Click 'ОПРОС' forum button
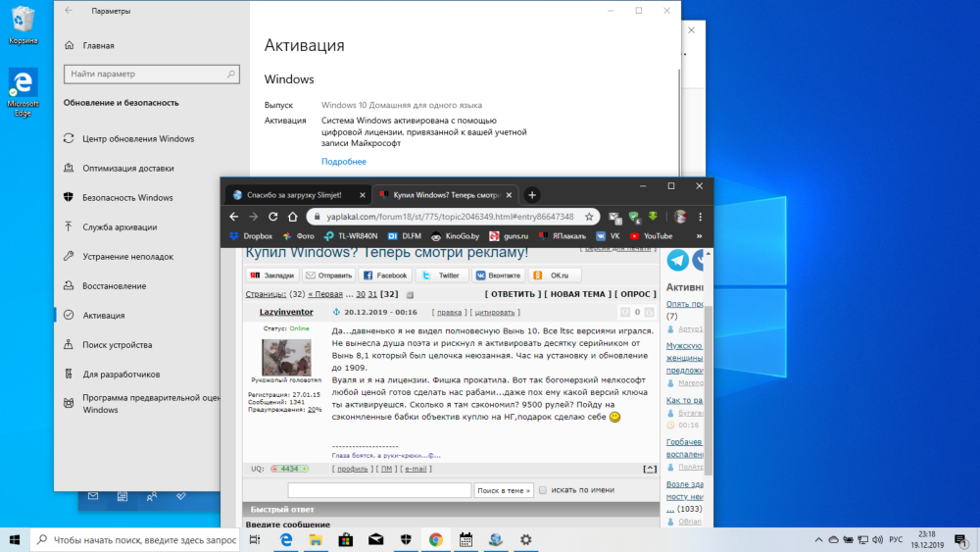Screen dimensions: 980x552 click(x=636, y=294)
